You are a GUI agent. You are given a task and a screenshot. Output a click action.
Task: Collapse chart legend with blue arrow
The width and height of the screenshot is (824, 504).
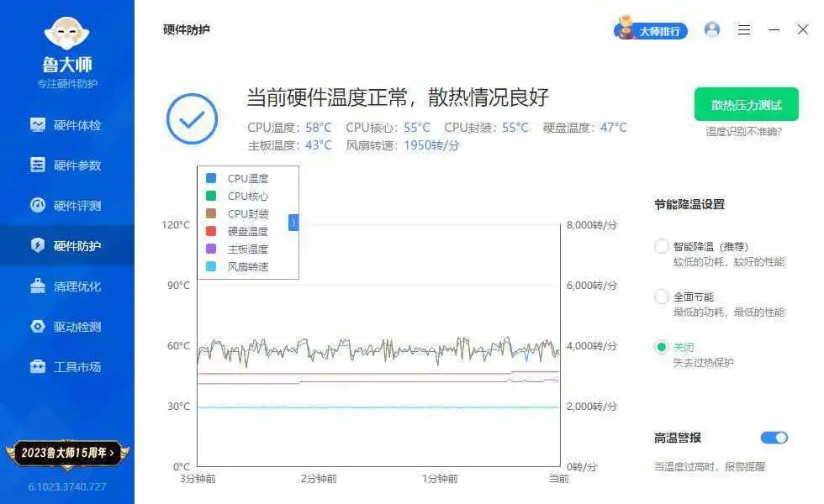[293, 223]
